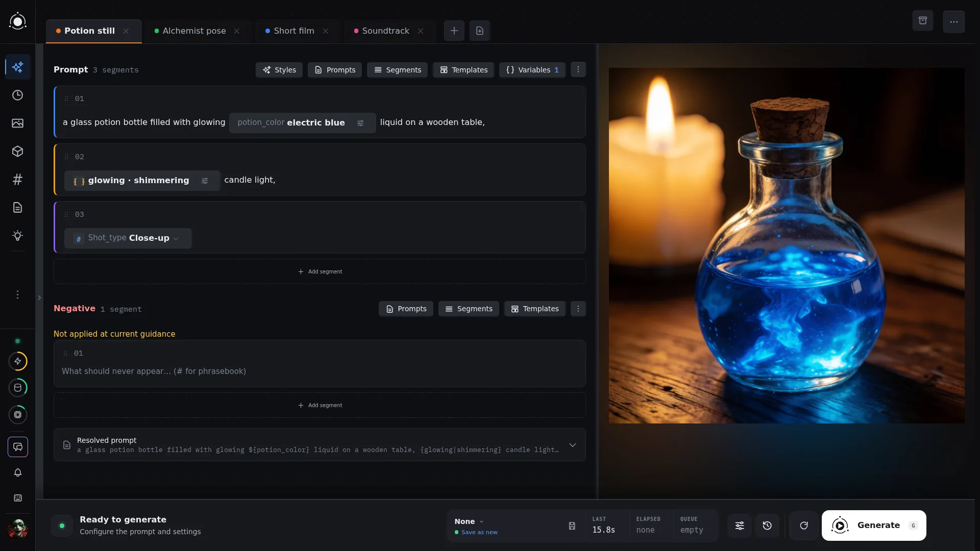Open the image gallery icon in sidebar
This screenshot has width=980, height=551.
click(18, 123)
